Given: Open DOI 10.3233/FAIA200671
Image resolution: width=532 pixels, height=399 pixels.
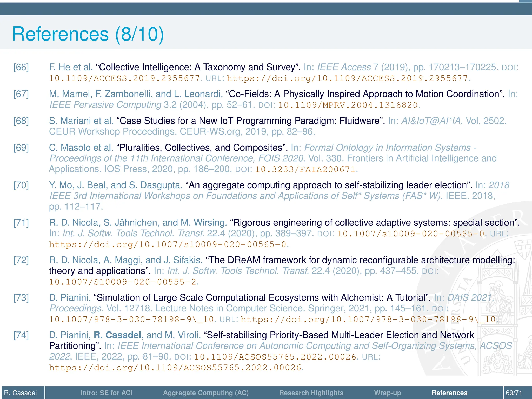Looking at the screenshot, I should pos(305,169).
